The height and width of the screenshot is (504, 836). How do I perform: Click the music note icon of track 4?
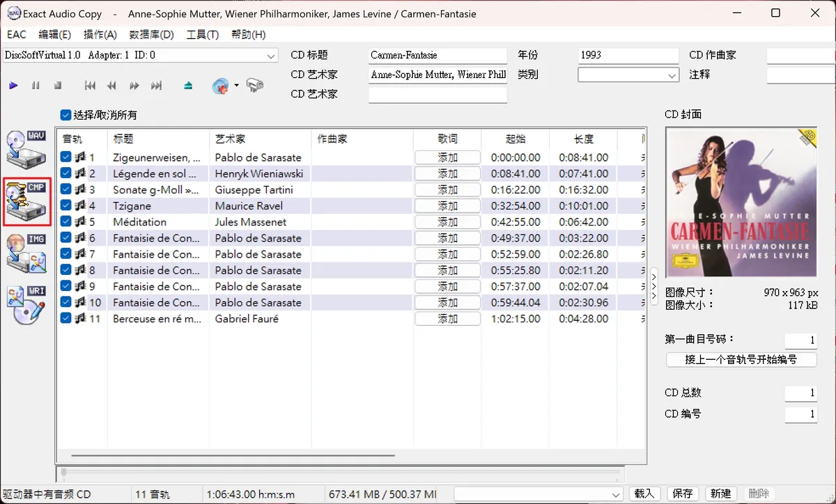point(79,206)
